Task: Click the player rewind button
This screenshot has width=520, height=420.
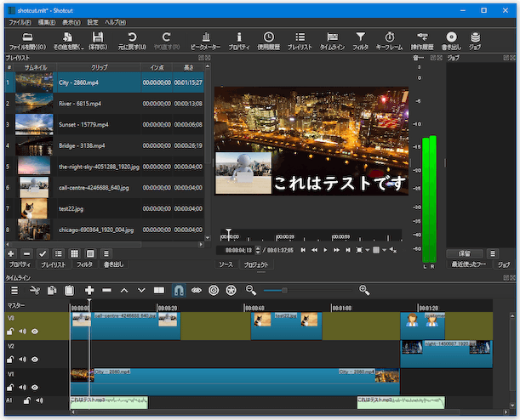Action: [314, 250]
